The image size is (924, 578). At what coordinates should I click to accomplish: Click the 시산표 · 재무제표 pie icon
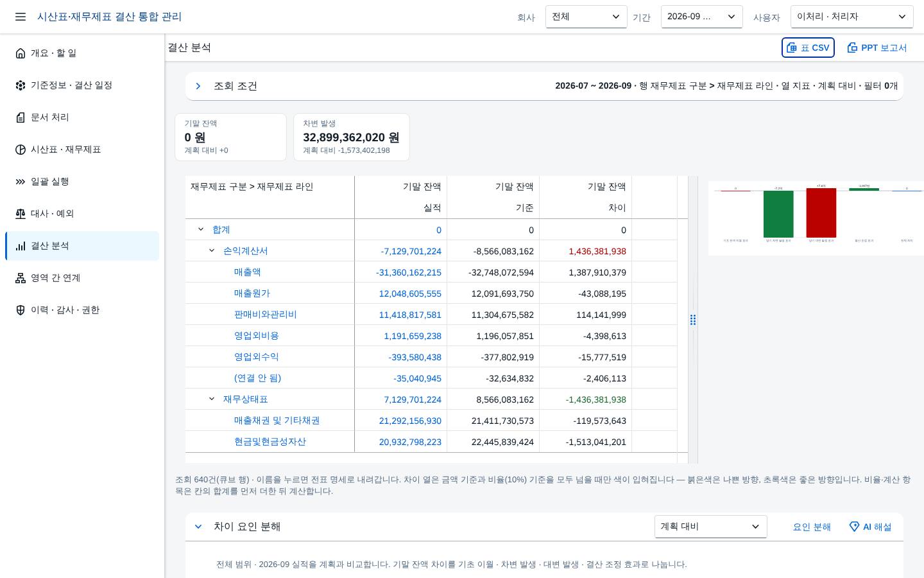coord(21,150)
